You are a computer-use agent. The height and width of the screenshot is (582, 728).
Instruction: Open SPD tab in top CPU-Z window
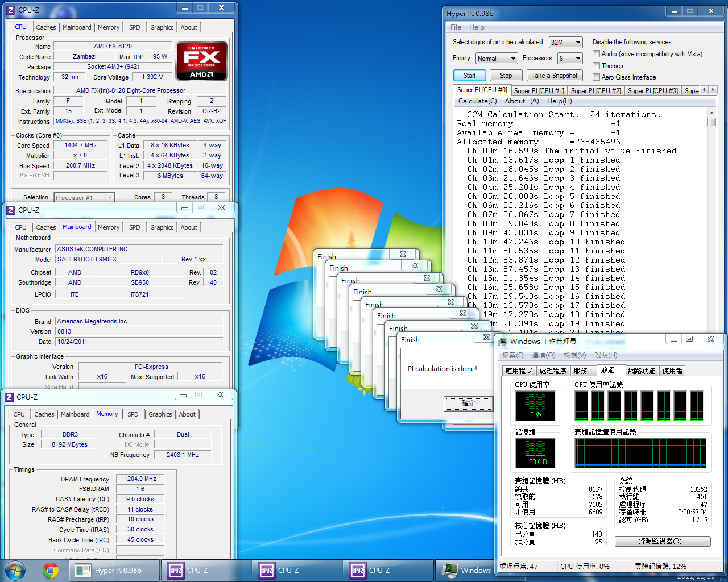[x=134, y=27]
